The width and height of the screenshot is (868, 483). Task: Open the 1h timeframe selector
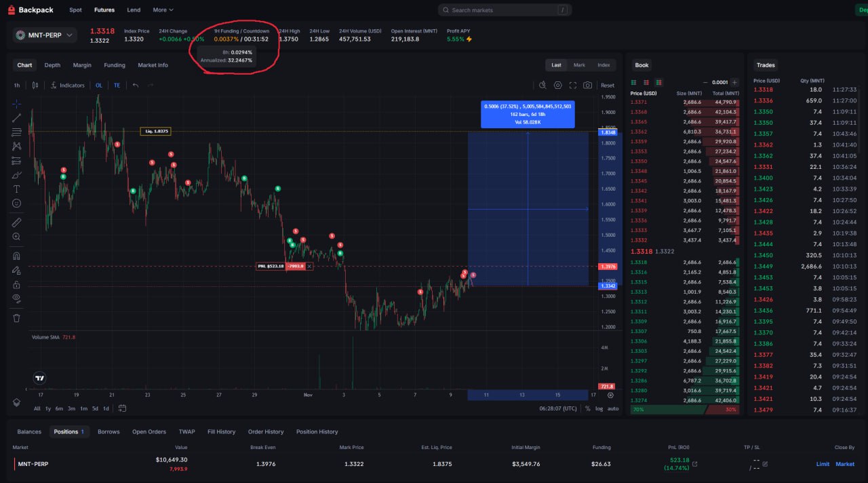(17, 85)
